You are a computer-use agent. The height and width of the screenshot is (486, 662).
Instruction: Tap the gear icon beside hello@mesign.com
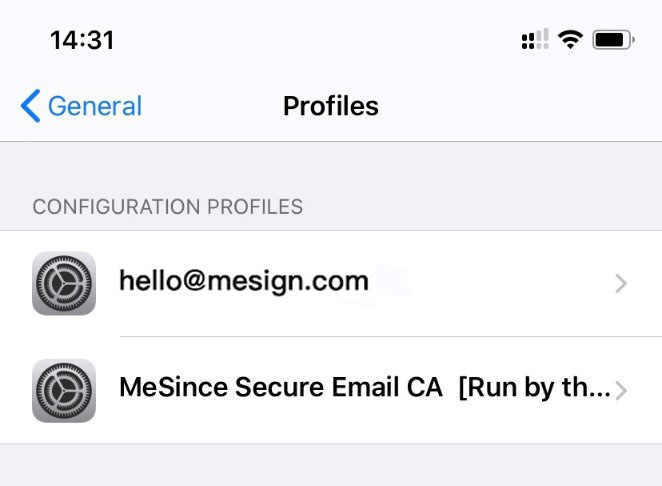64,283
